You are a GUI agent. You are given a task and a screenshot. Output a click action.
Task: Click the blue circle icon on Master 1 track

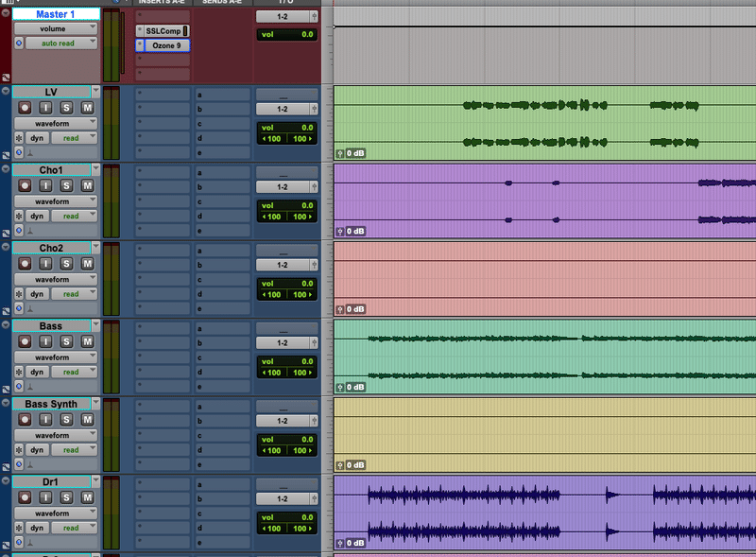[19, 43]
